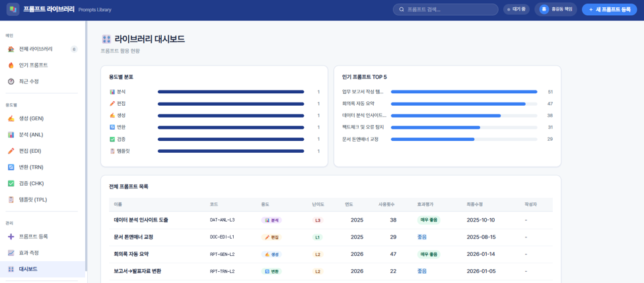Click the 분석 icon in 용도별 분포
Image resolution: width=644 pixels, height=283 pixels.
[112, 92]
